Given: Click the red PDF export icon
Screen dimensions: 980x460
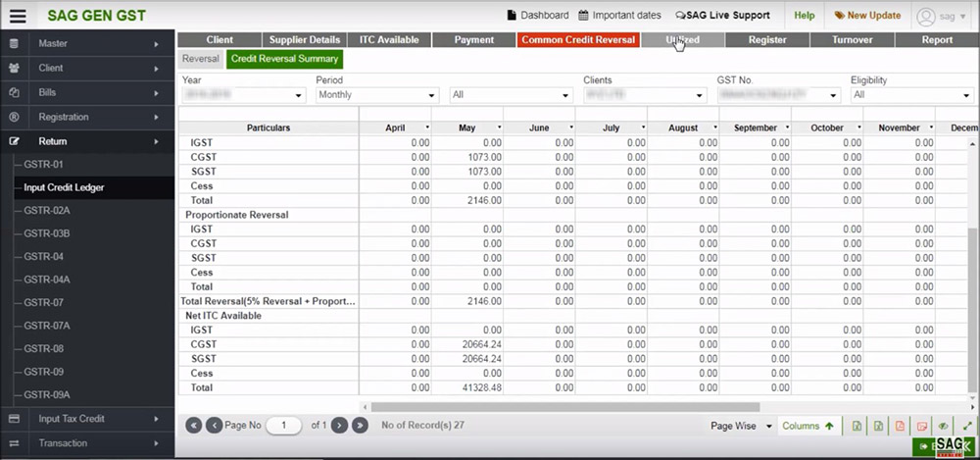Looking at the screenshot, I should pyautogui.click(x=900, y=426).
